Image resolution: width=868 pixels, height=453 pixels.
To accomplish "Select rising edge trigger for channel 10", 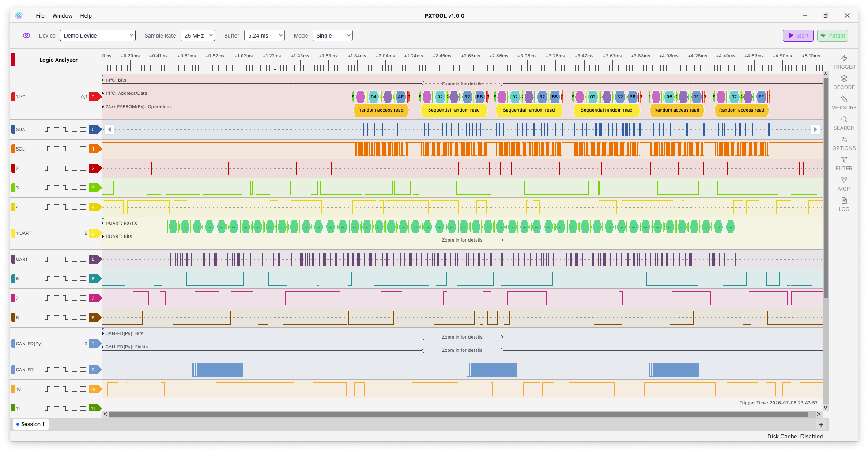I will [x=48, y=389].
